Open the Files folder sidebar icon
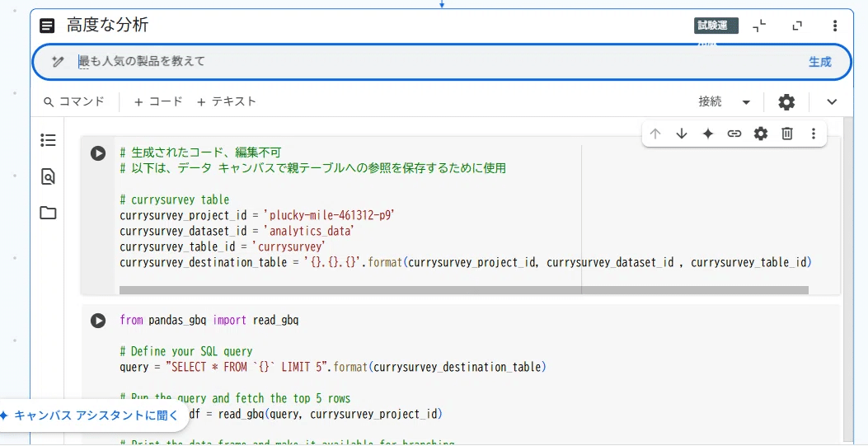The height and width of the screenshot is (446, 868). (48, 213)
